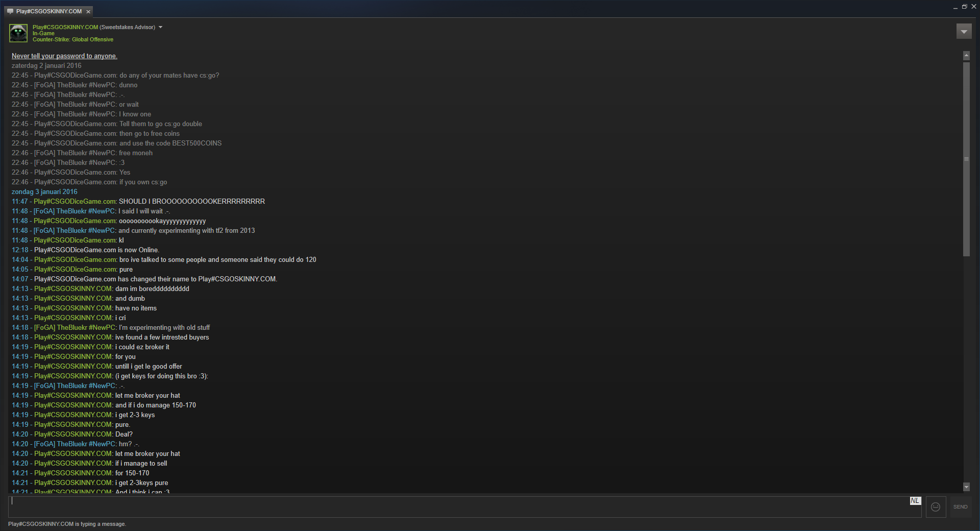Open the chat options dropdown at top right
980x531 pixels.
964,32
